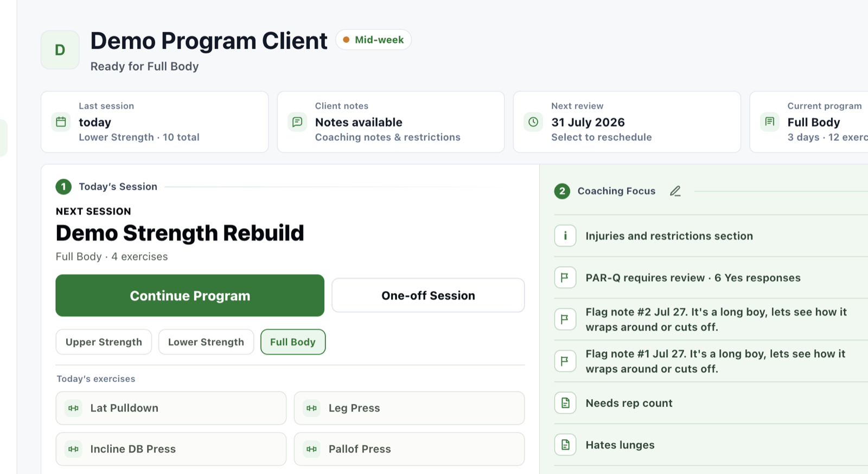The height and width of the screenshot is (474, 868).
Task: Click Ready for Full Body subtitle
Action: pos(144,66)
